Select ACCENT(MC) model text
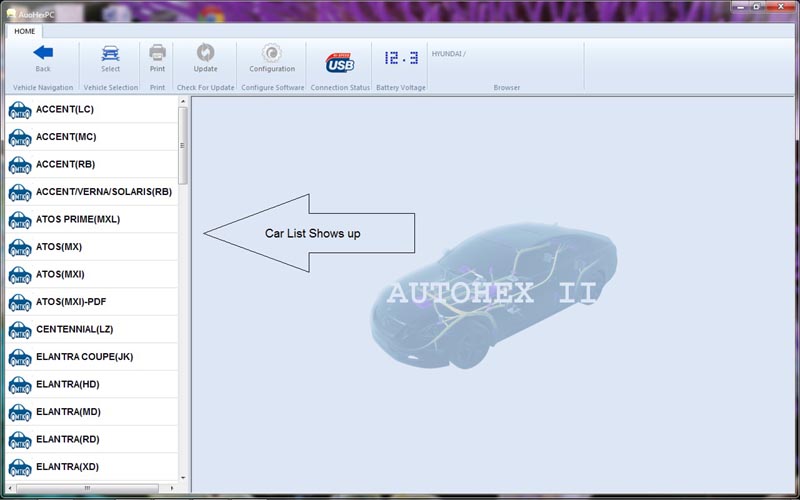 pos(66,137)
